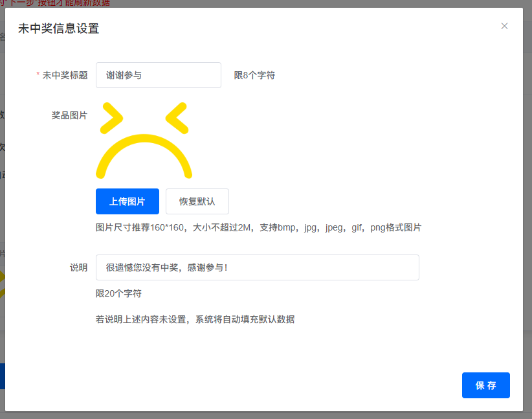The width and height of the screenshot is (532, 419).
Task: Click the 恢复默认 button
Action: [x=197, y=201]
